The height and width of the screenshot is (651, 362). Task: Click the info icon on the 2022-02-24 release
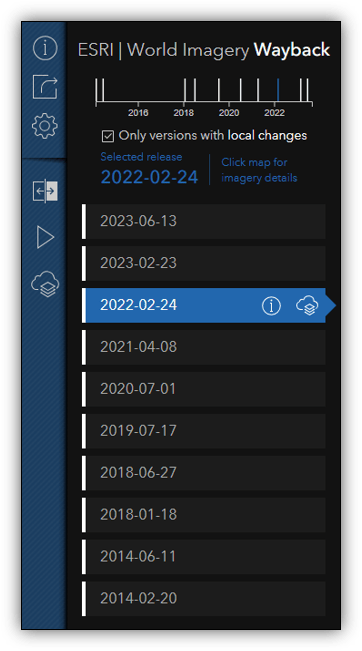pyautogui.click(x=271, y=306)
